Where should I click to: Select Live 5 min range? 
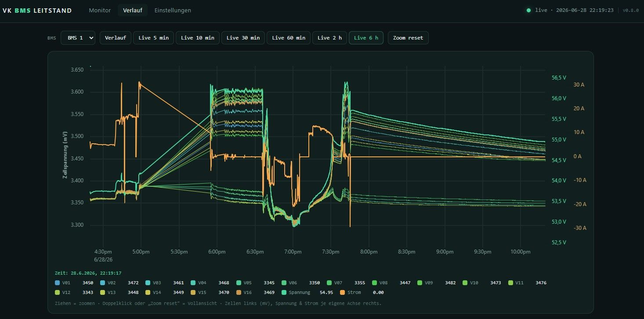pyautogui.click(x=154, y=38)
